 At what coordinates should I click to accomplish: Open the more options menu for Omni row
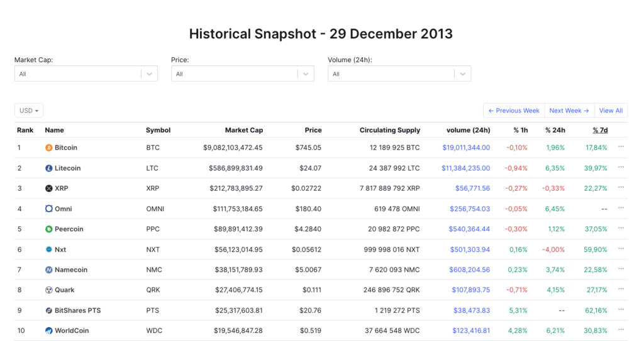[621, 208]
